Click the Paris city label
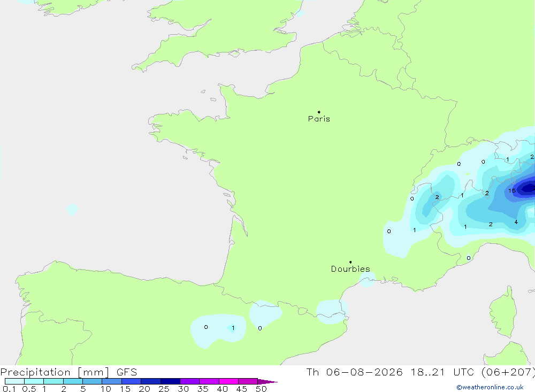The image size is (535, 392). pyautogui.click(x=319, y=119)
